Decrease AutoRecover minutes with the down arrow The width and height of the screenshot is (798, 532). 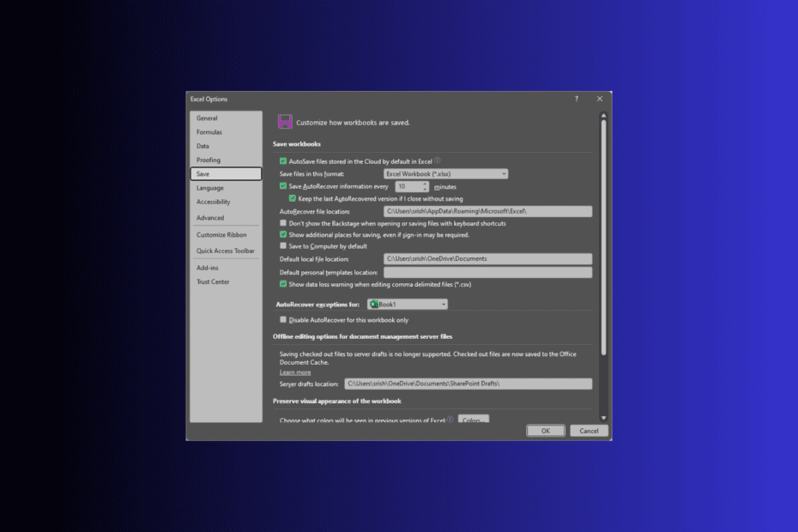426,189
